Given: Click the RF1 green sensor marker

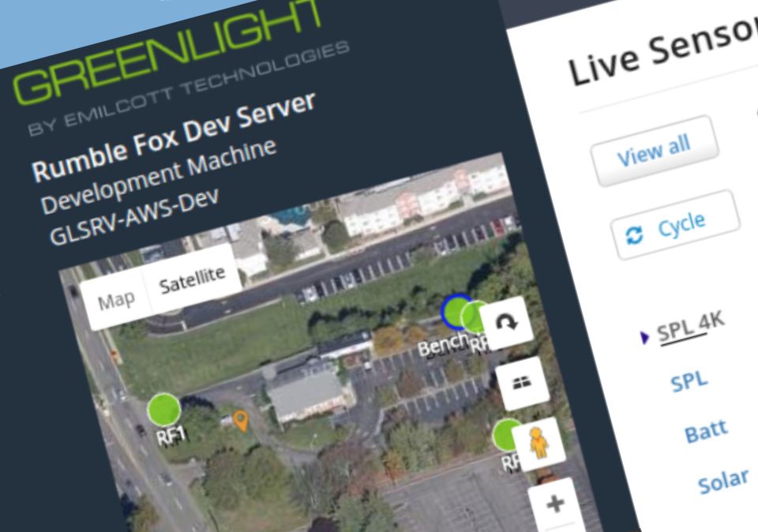Looking at the screenshot, I should 164,410.
